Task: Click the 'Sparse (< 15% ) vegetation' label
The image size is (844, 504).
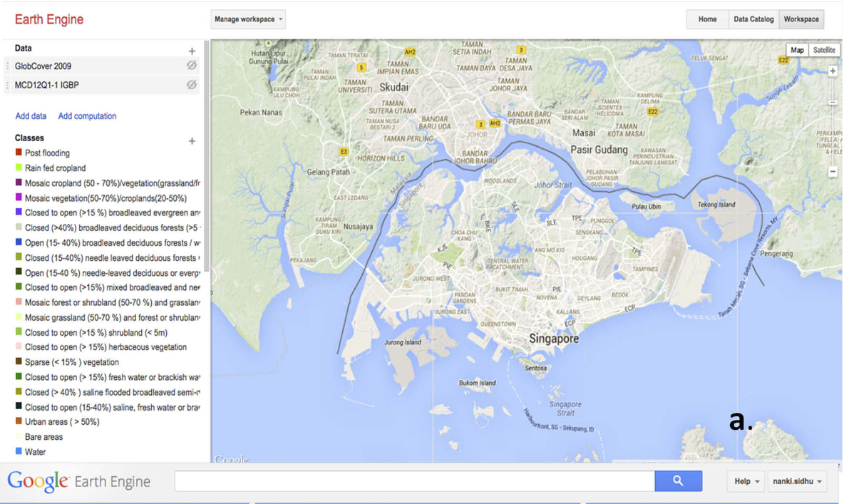Action: (x=72, y=362)
